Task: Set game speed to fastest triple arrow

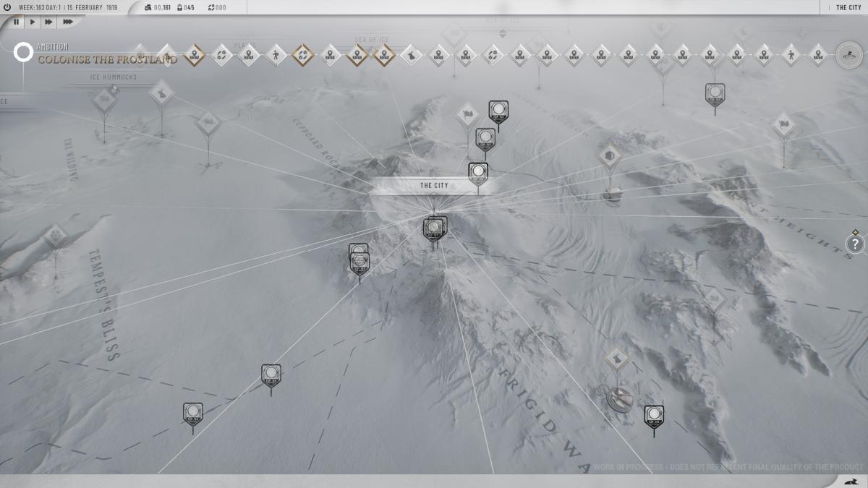Action: (68, 22)
